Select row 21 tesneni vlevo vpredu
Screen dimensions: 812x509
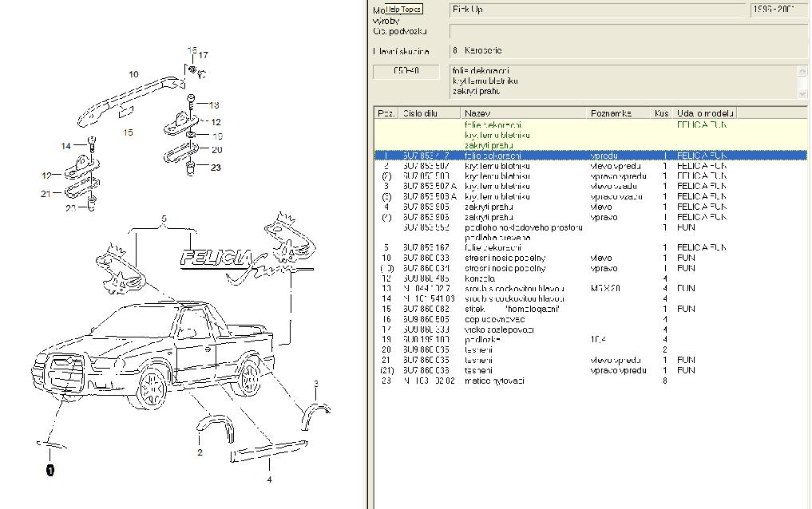pyautogui.click(x=590, y=360)
